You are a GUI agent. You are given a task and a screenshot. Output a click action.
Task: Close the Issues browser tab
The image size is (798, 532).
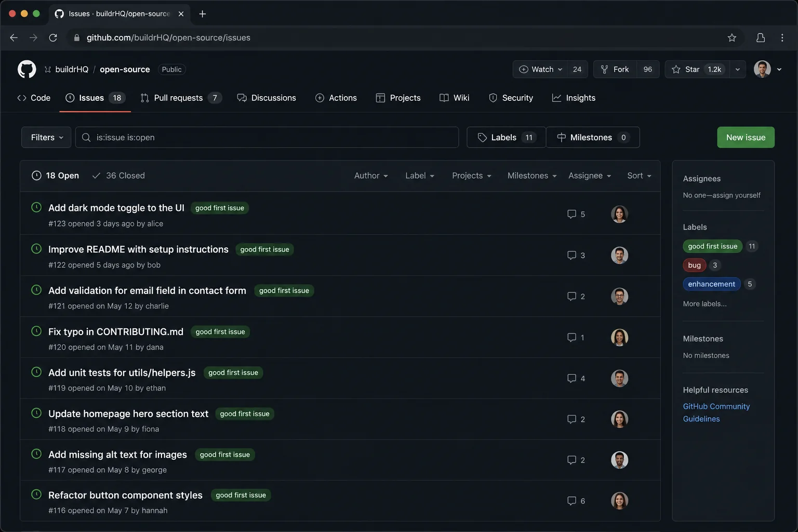pos(181,14)
